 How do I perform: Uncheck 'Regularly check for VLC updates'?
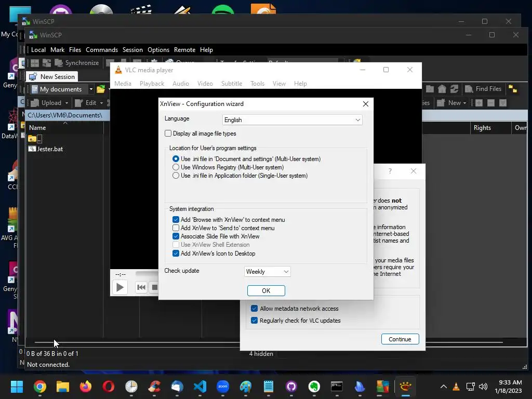pyautogui.click(x=254, y=320)
